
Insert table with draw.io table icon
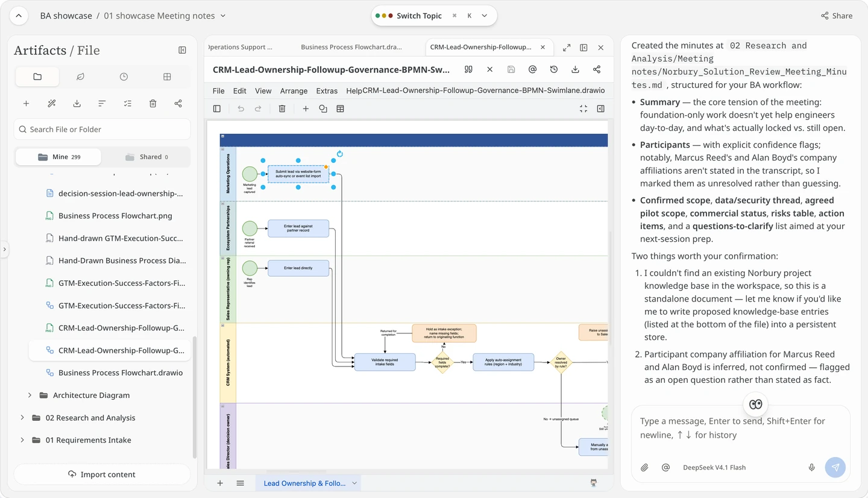tap(341, 109)
